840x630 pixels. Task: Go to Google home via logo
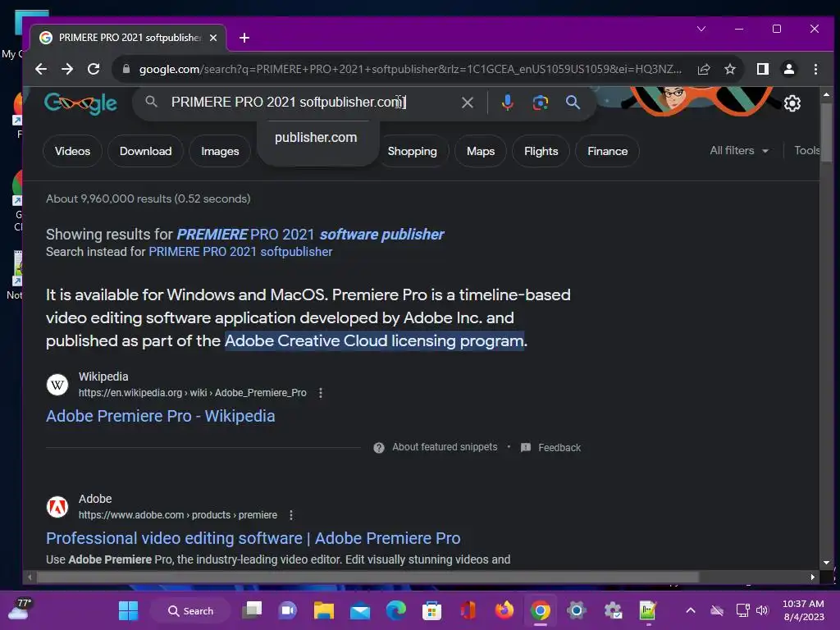[80, 103]
